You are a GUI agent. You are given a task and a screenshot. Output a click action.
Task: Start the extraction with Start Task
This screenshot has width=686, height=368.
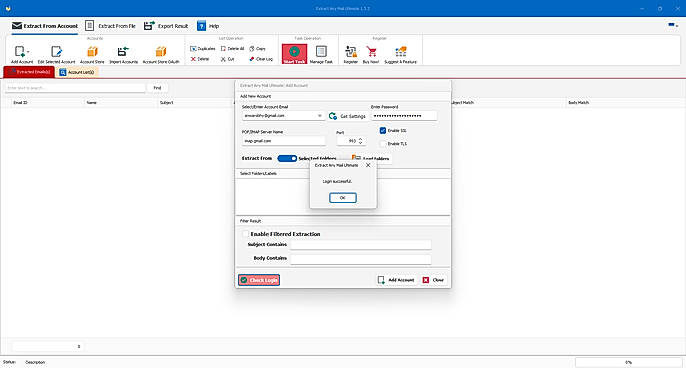pos(294,54)
